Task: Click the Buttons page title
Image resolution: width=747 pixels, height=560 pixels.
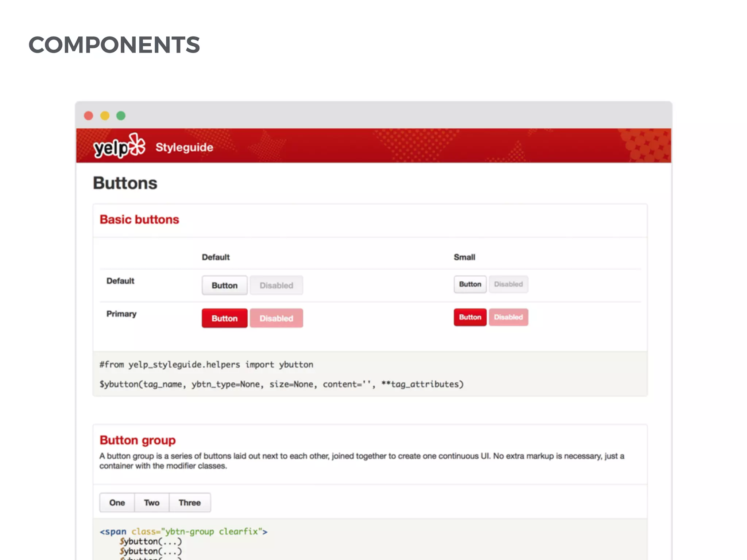Action: pos(125,183)
